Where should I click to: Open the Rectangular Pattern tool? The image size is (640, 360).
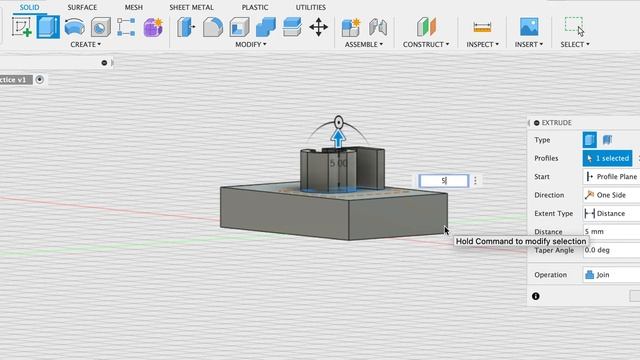pos(126,27)
